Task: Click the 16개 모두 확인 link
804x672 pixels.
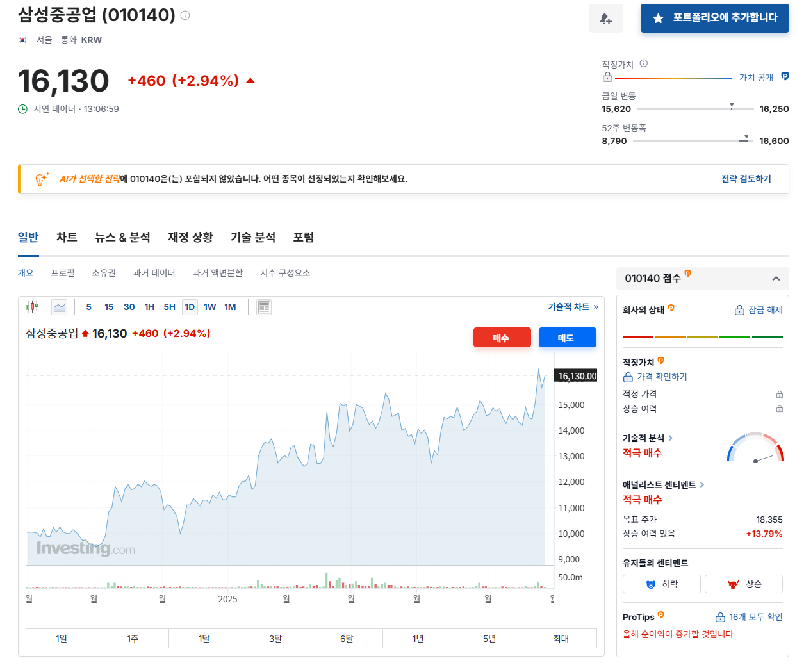Action: [x=749, y=617]
